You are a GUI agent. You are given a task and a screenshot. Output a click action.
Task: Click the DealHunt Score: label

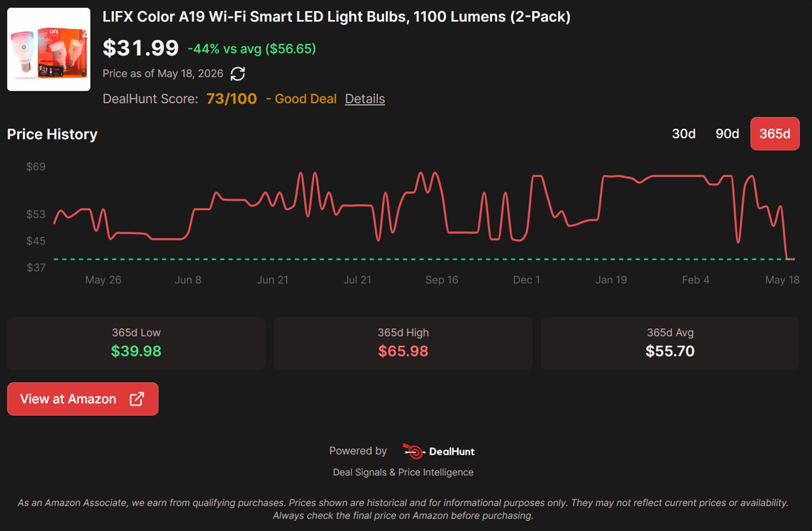[150, 99]
